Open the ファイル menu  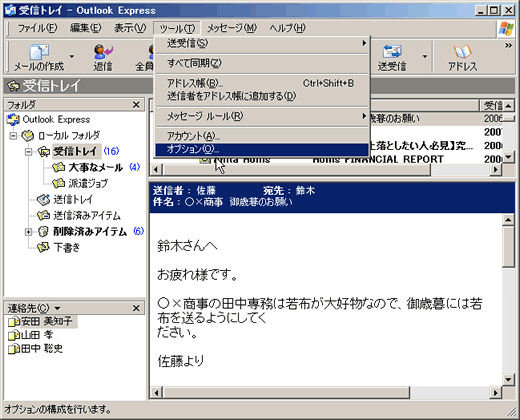point(37,28)
